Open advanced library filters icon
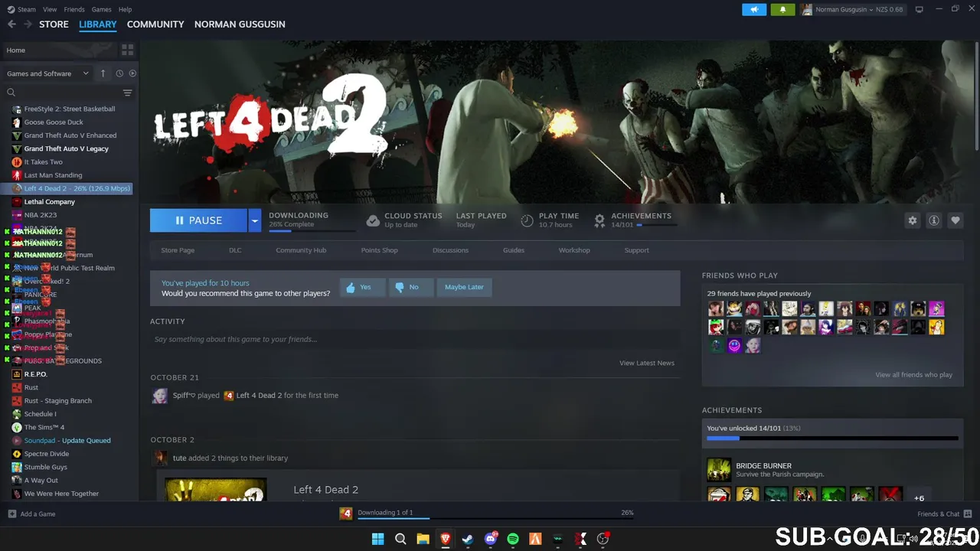980x551 pixels. (128, 93)
